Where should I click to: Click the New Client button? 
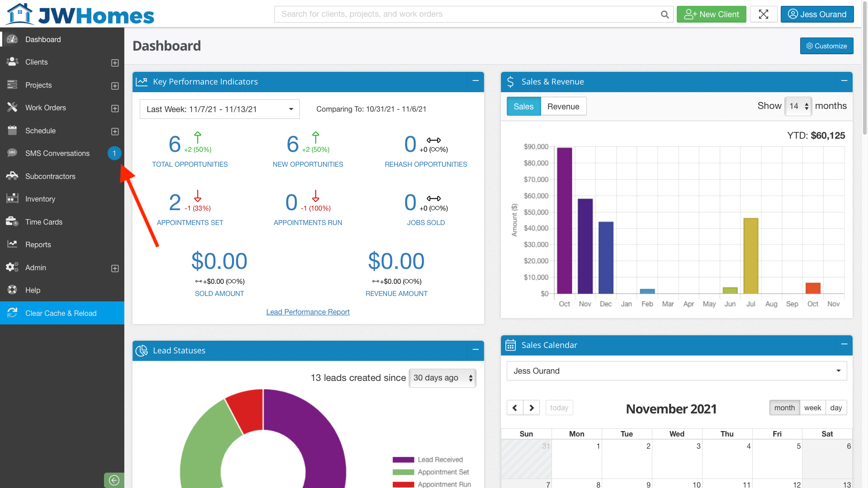coord(711,14)
